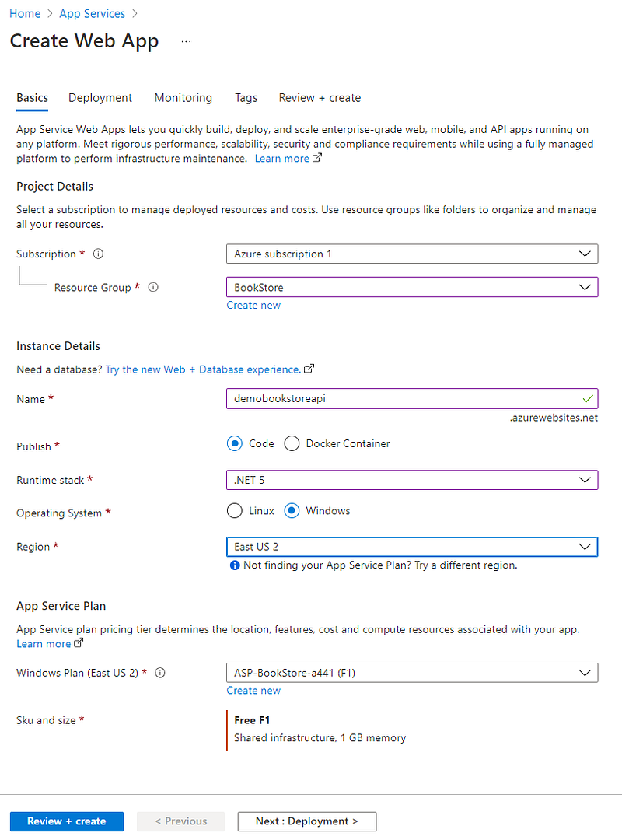This screenshot has width=622, height=840.
Task: Click the Next : Deployment button
Action: [306, 821]
